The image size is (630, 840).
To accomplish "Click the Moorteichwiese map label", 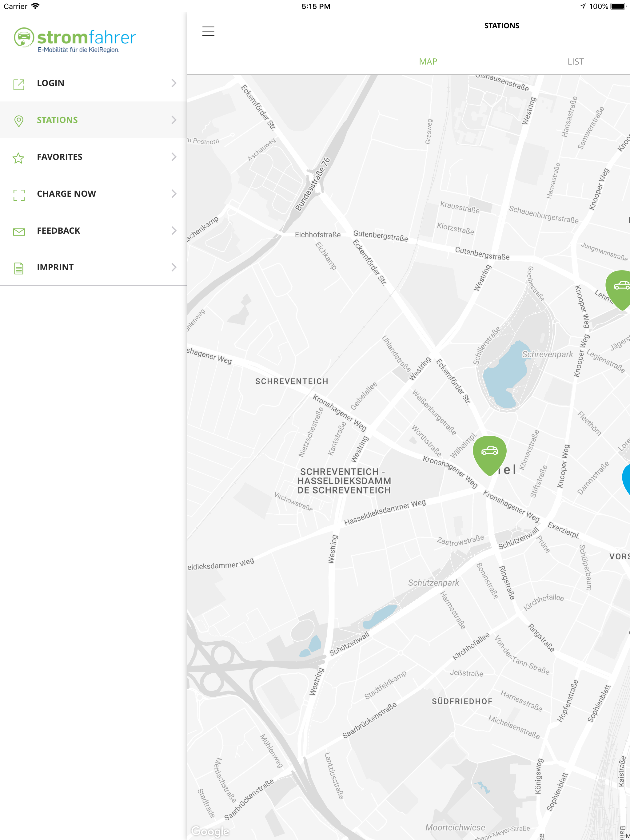I will point(455,827).
